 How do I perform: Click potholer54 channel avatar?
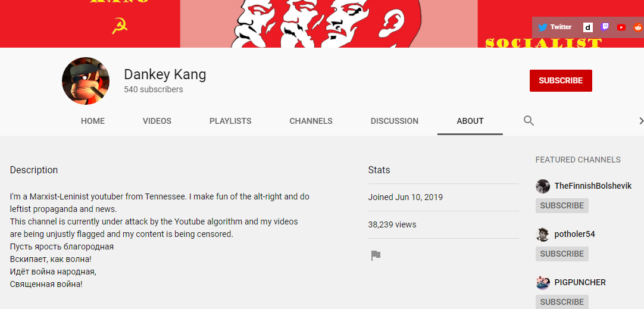[543, 234]
